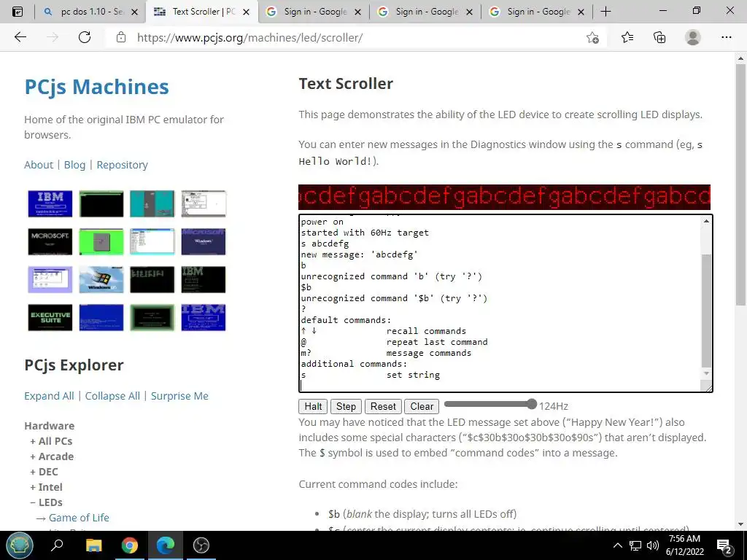Image resolution: width=747 pixels, height=560 pixels.
Task: Open Microsoft Edge from the taskbar
Action: coord(166,545)
